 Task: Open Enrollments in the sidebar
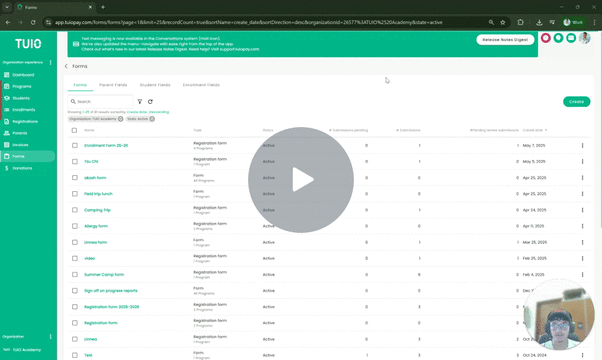(x=23, y=110)
